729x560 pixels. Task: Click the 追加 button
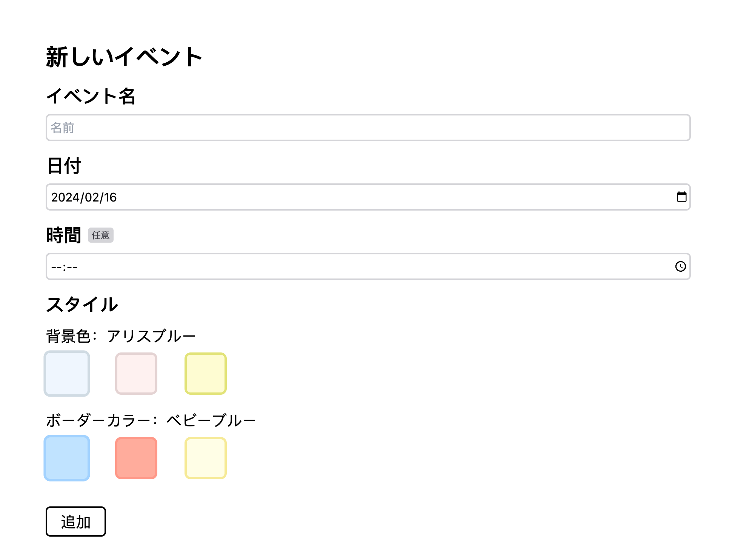point(75,522)
